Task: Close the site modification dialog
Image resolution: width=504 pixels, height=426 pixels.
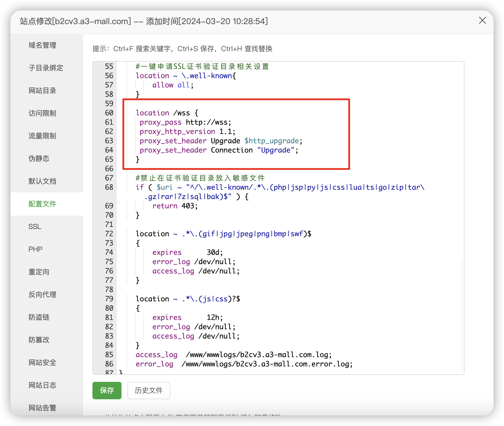Action: (x=482, y=20)
